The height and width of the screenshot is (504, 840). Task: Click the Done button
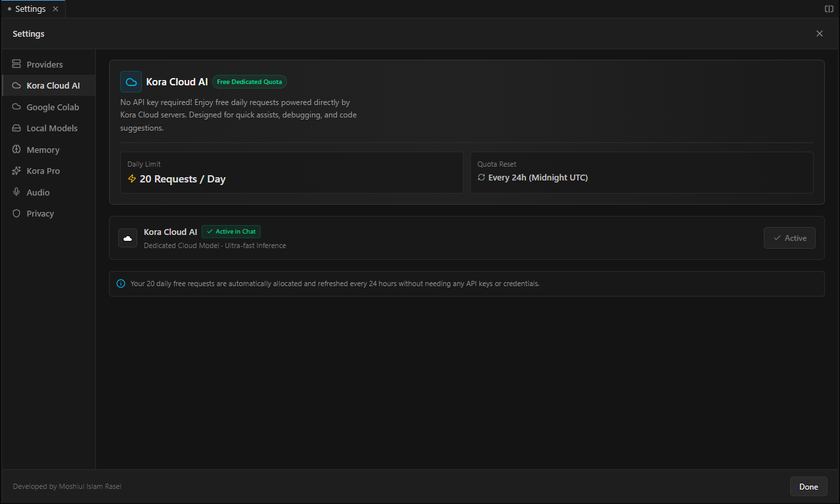(x=808, y=486)
